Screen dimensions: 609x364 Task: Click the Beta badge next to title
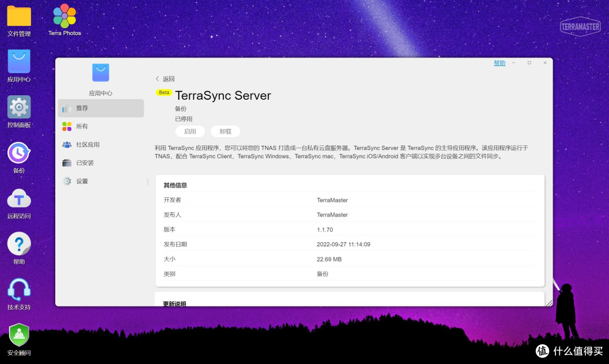click(164, 92)
